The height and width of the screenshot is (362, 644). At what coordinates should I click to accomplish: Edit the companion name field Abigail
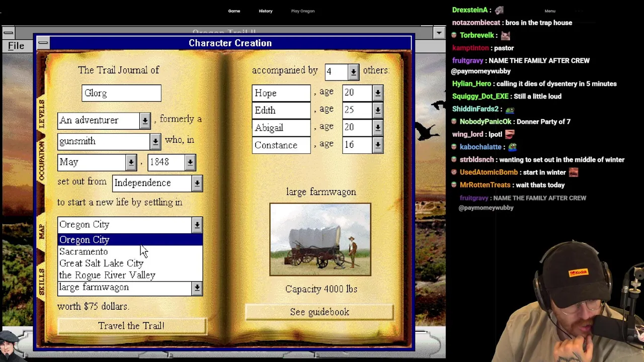click(x=281, y=128)
